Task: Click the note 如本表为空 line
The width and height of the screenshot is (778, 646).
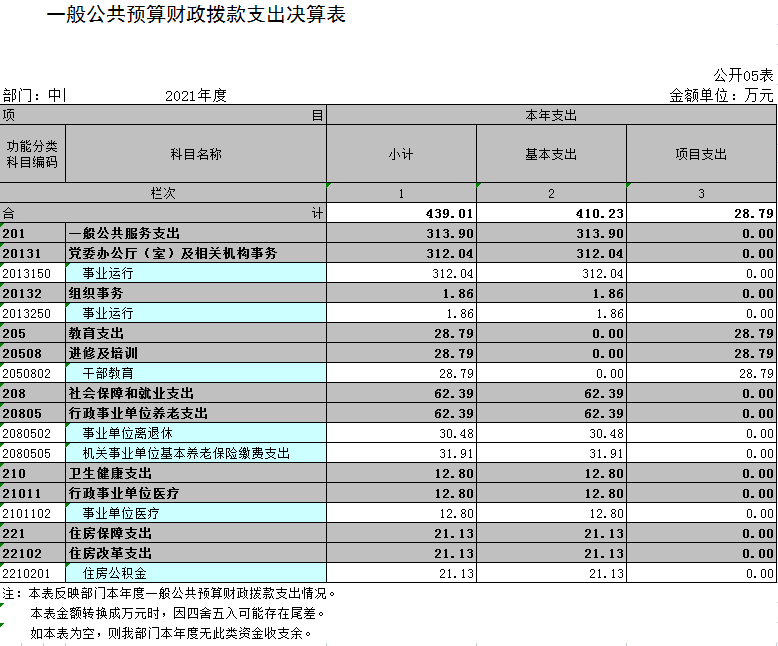Action: point(171,633)
